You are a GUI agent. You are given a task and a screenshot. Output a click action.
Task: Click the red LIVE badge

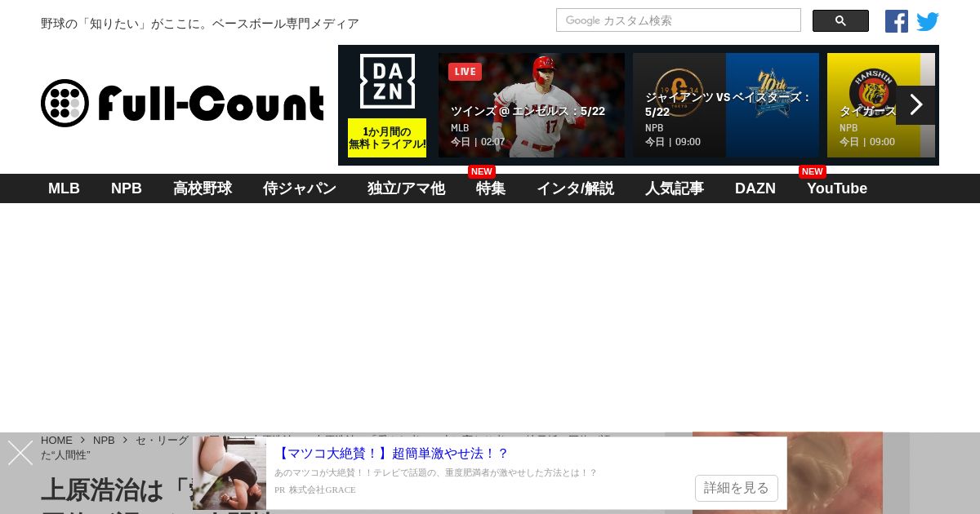click(465, 71)
